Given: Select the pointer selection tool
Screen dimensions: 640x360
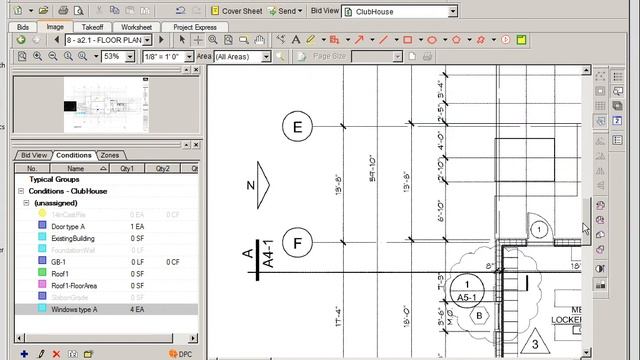Looking at the screenshot, I should click(x=182, y=40).
